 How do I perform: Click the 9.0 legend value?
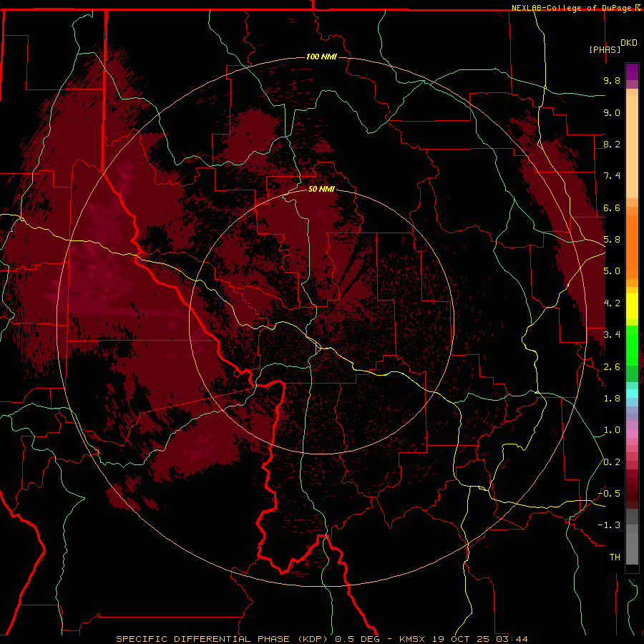click(x=612, y=112)
